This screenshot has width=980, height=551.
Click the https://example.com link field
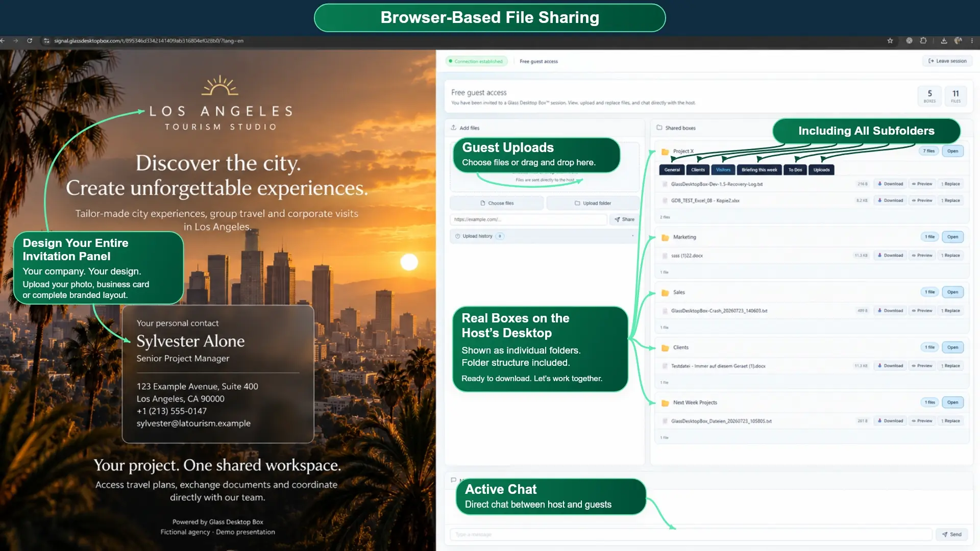pyautogui.click(x=528, y=219)
